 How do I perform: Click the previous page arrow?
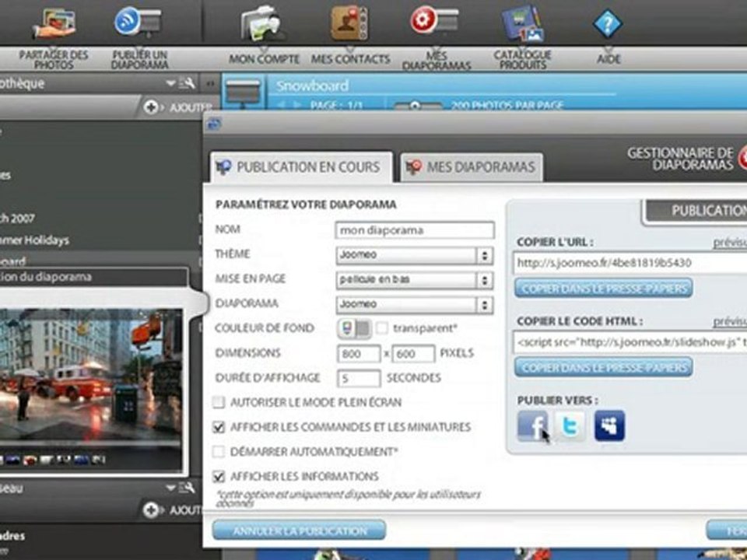(282, 105)
